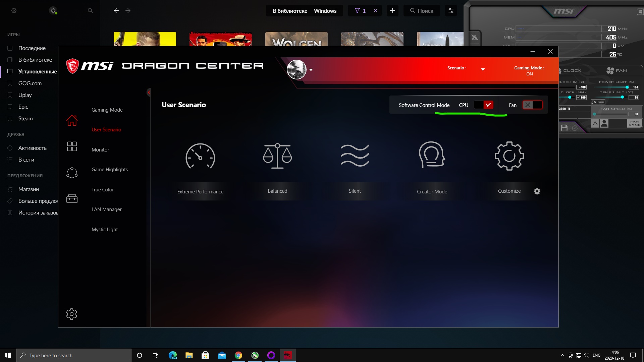
Task: Select the Silent waves scenario icon
Action: click(x=355, y=156)
